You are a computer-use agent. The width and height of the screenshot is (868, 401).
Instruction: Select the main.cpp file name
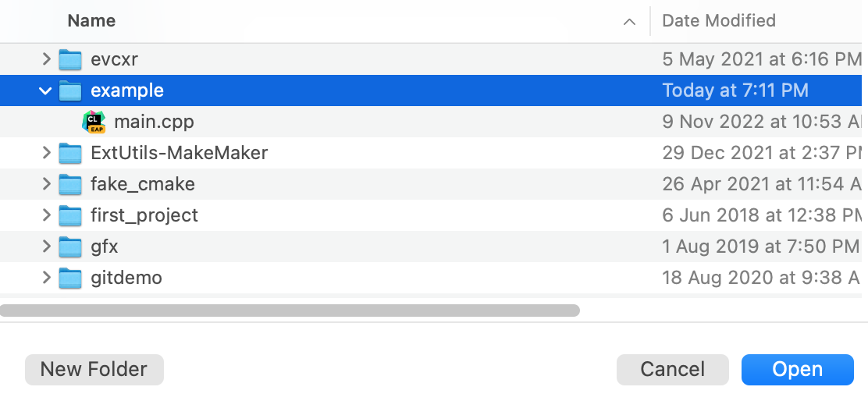click(x=154, y=122)
